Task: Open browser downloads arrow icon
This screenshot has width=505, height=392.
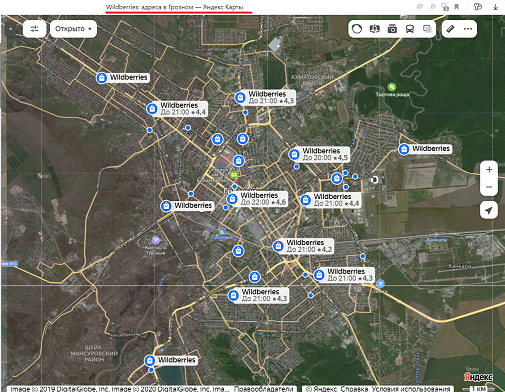Action: (x=495, y=7)
